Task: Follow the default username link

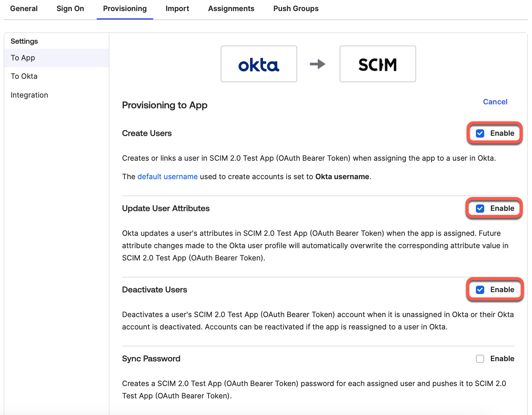Action: 167,177
